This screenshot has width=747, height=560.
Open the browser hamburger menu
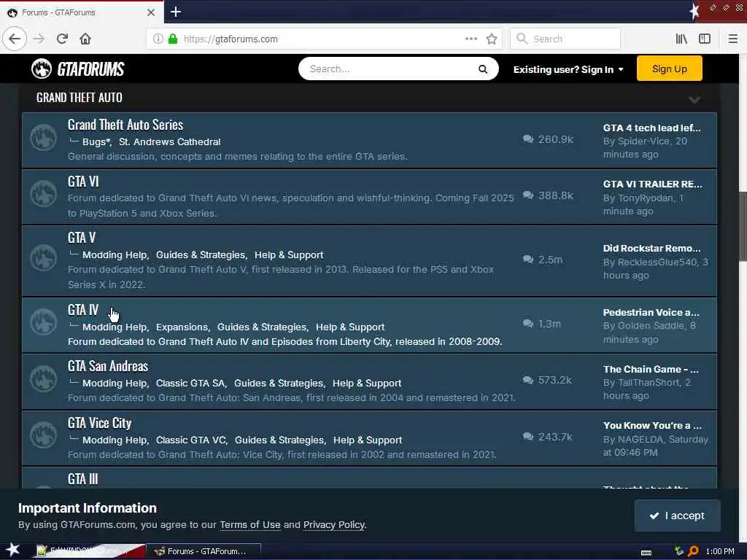point(732,39)
